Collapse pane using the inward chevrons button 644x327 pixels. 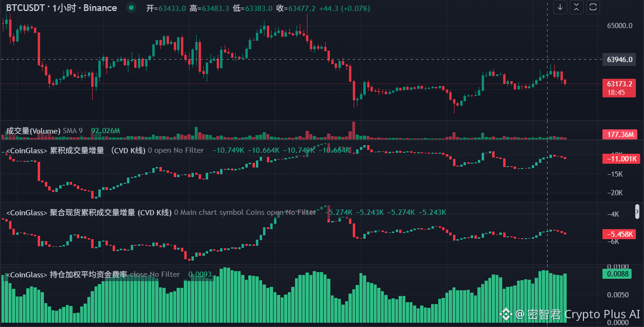[x=577, y=7]
